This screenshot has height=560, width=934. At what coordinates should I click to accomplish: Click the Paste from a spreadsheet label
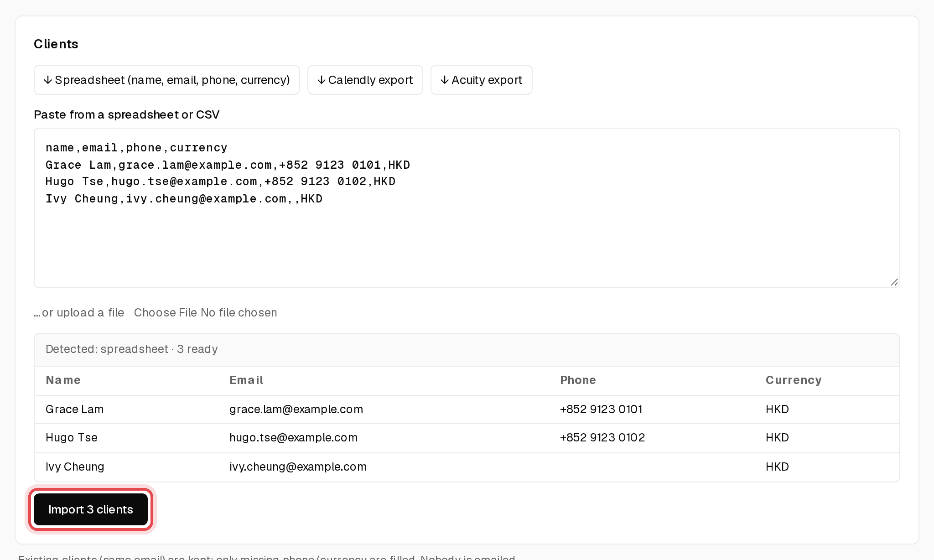127,115
